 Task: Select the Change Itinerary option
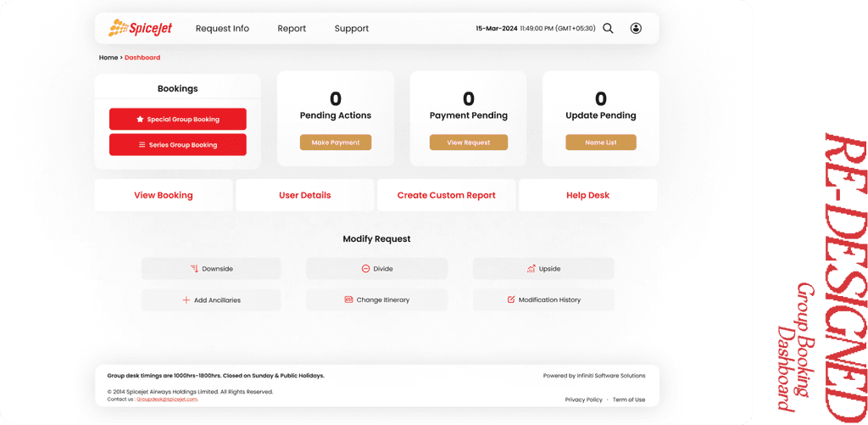click(376, 299)
